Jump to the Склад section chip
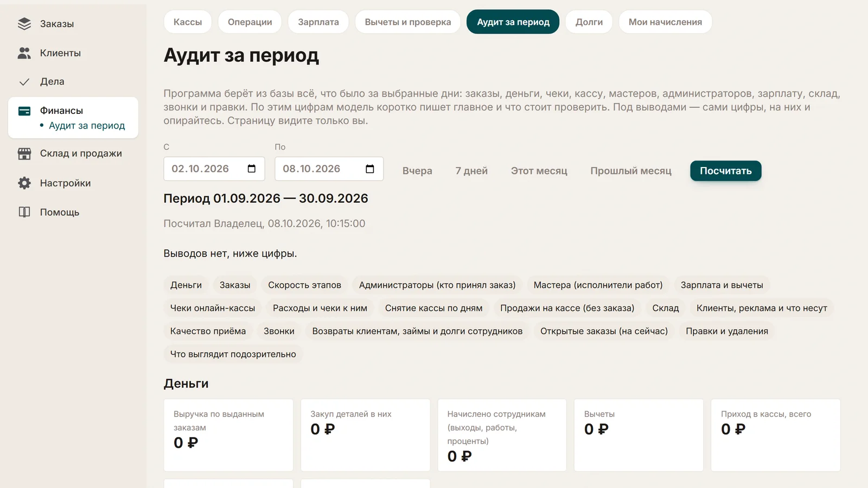The width and height of the screenshot is (868, 488). tap(666, 308)
